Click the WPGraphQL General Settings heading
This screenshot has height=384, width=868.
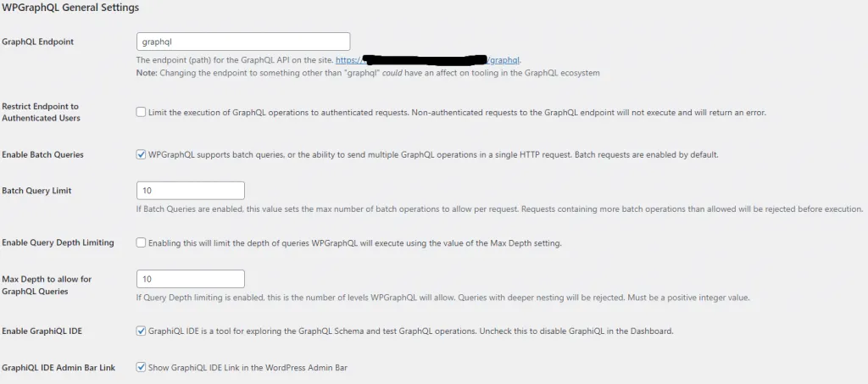[x=70, y=8]
